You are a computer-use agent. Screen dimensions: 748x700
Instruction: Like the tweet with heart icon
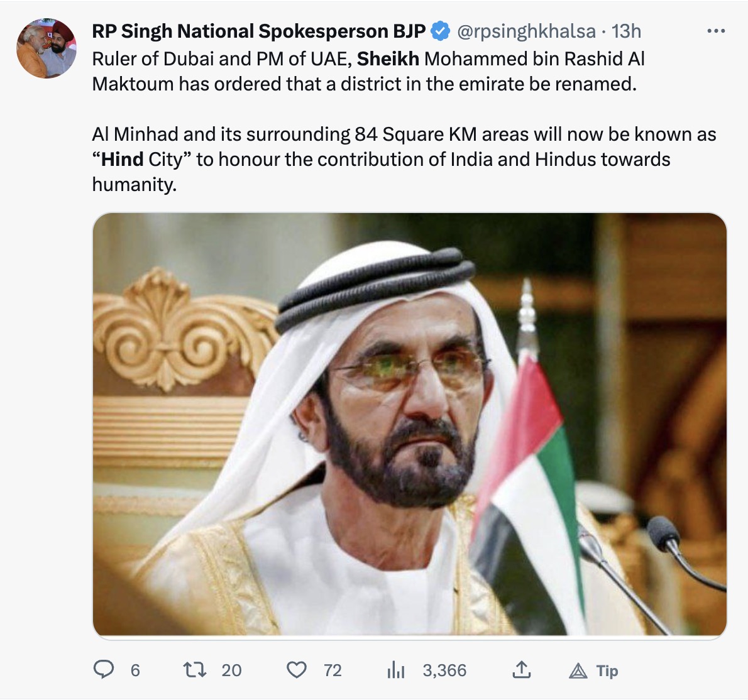tap(296, 670)
